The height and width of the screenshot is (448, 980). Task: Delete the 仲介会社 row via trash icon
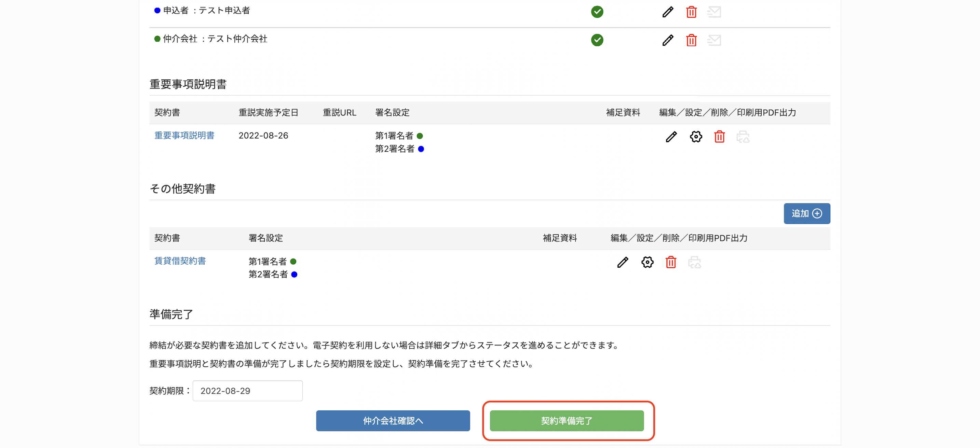[691, 40]
